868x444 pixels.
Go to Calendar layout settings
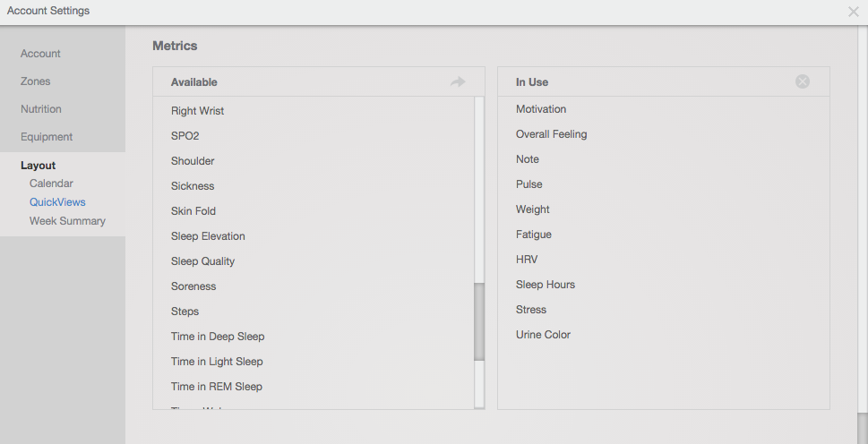pos(51,183)
